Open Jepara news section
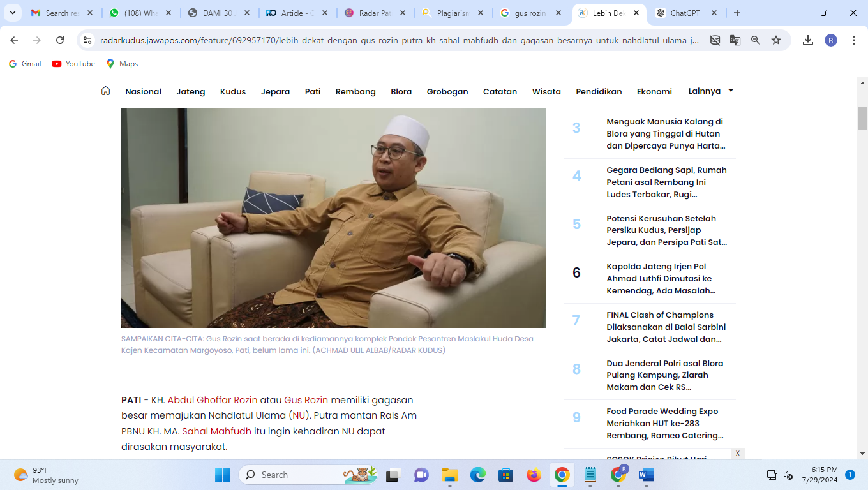868x490 pixels. pos(275,91)
